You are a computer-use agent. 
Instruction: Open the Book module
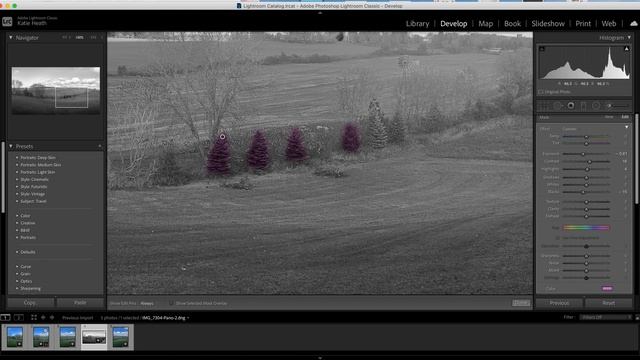512,24
